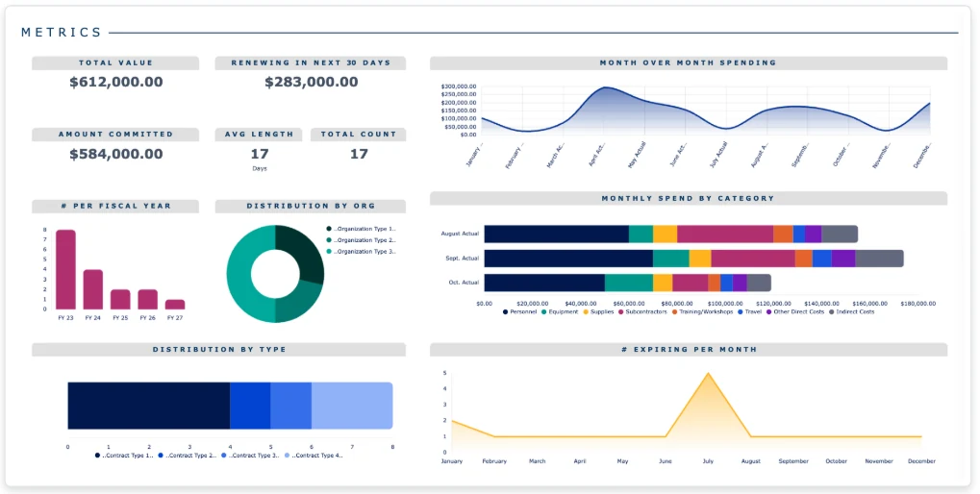Select the Renewing in Next 30 Days header
This screenshot has height=494, width=980.
[x=311, y=63]
